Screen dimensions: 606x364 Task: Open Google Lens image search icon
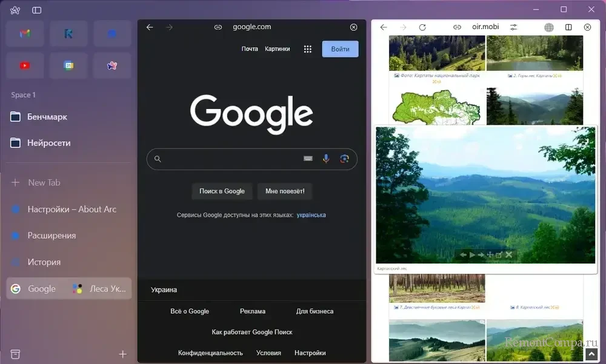[344, 159]
